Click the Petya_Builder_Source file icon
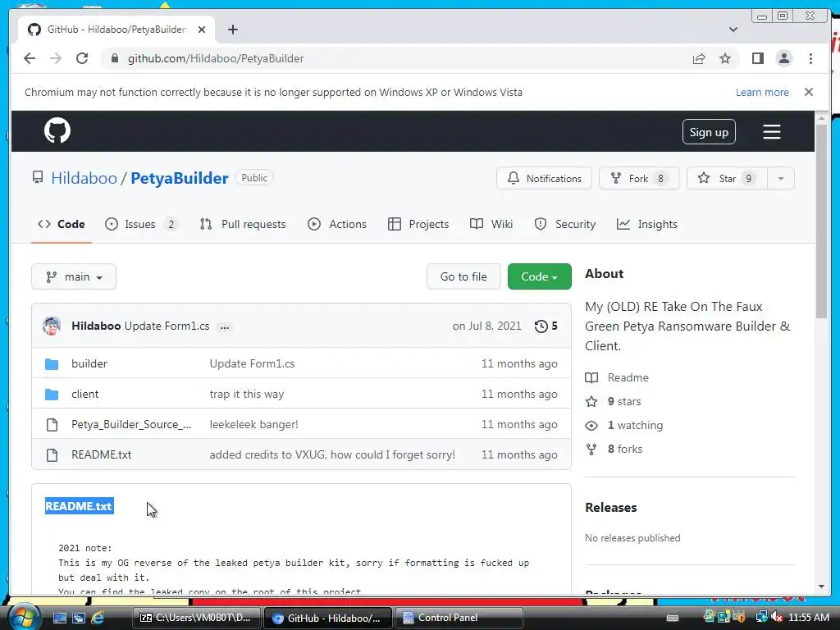Screen dimensions: 840x630 tap(52, 425)
